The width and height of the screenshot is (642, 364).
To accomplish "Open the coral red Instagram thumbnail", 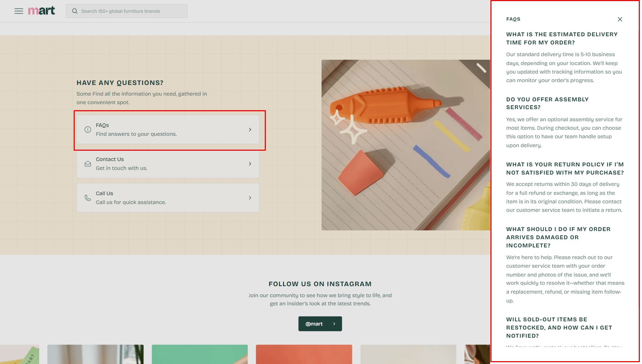I will click(x=304, y=354).
